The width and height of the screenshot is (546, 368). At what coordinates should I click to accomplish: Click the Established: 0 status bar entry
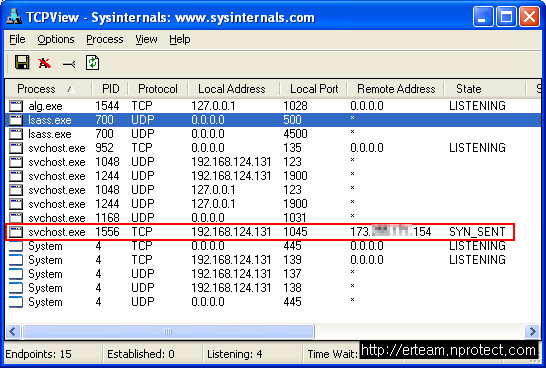141,354
